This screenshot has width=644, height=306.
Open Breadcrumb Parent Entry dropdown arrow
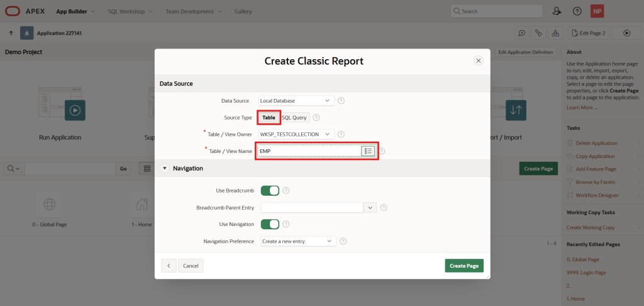click(x=370, y=208)
